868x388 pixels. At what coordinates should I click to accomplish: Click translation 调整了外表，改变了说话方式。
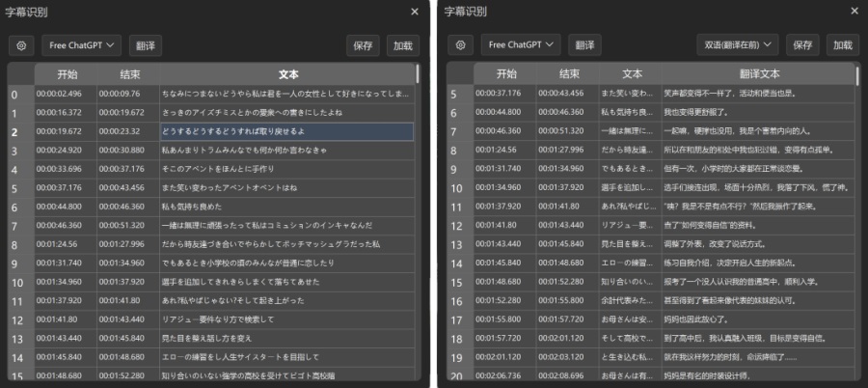point(760,244)
